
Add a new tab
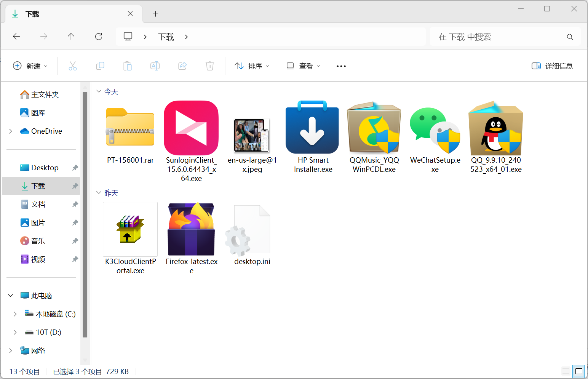[155, 14]
